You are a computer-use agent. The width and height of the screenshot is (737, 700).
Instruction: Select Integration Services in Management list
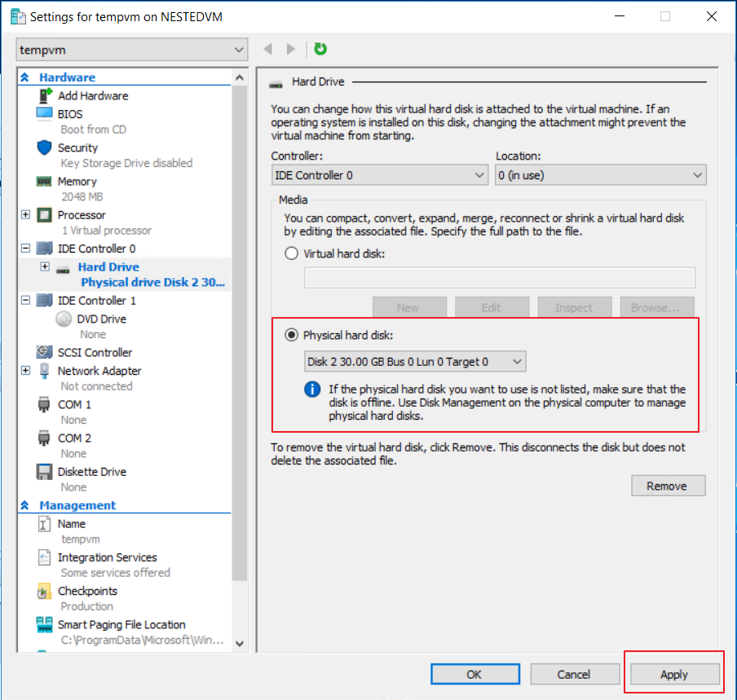[107, 557]
